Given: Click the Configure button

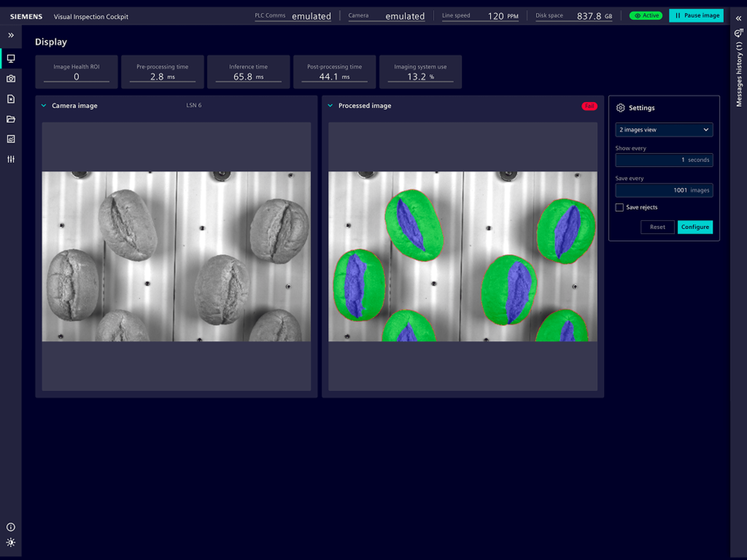Looking at the screenshot, I should (x=695, y=227).
